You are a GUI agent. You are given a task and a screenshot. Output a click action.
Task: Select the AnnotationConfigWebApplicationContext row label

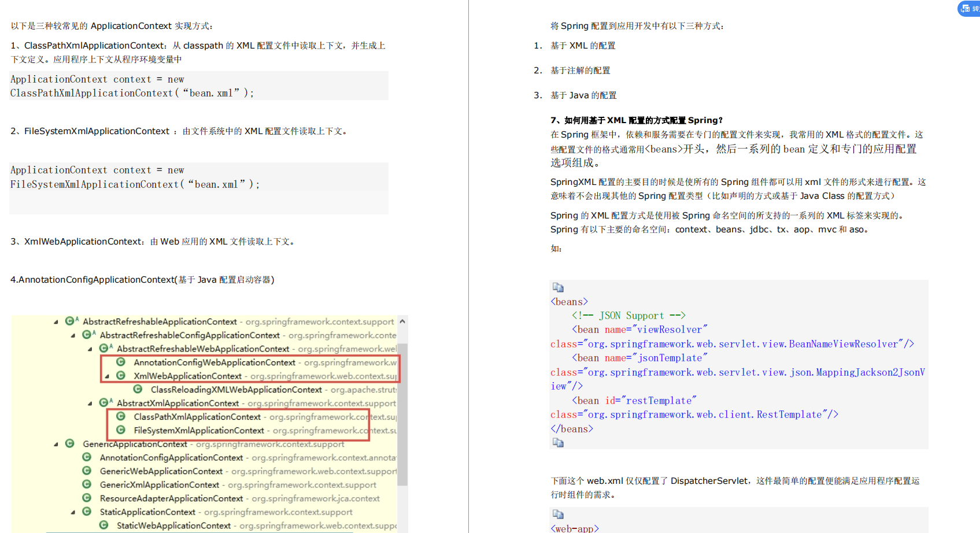tap(215, 362)
